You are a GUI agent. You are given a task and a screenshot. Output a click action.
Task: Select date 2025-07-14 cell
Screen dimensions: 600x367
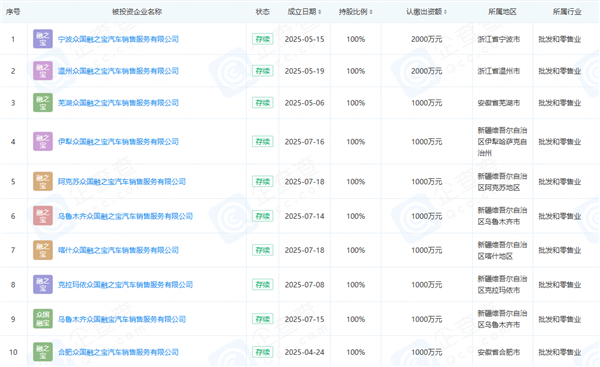[x=304, y=216]
